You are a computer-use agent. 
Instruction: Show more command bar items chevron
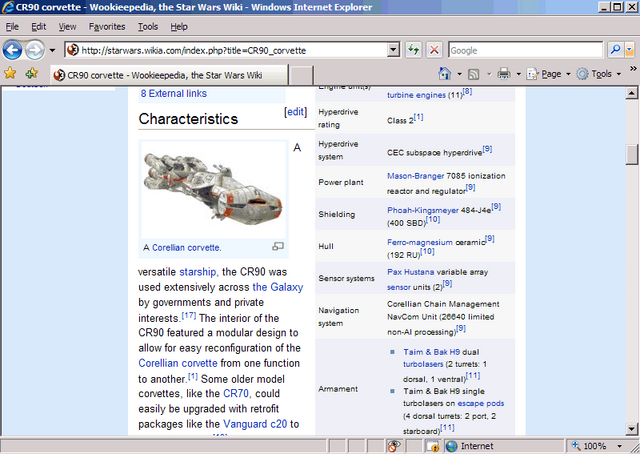click(633, 69)
